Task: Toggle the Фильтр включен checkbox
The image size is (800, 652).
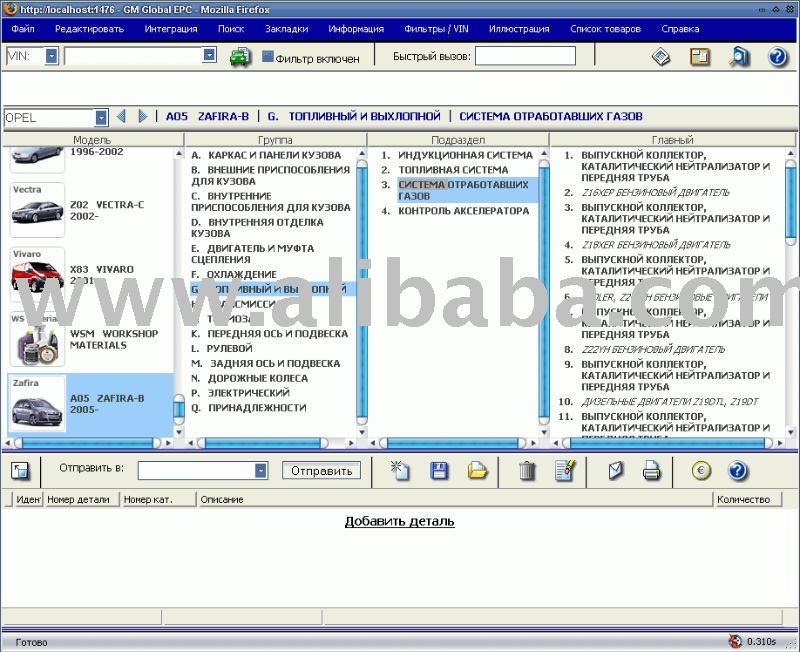Action: (267, 56)
